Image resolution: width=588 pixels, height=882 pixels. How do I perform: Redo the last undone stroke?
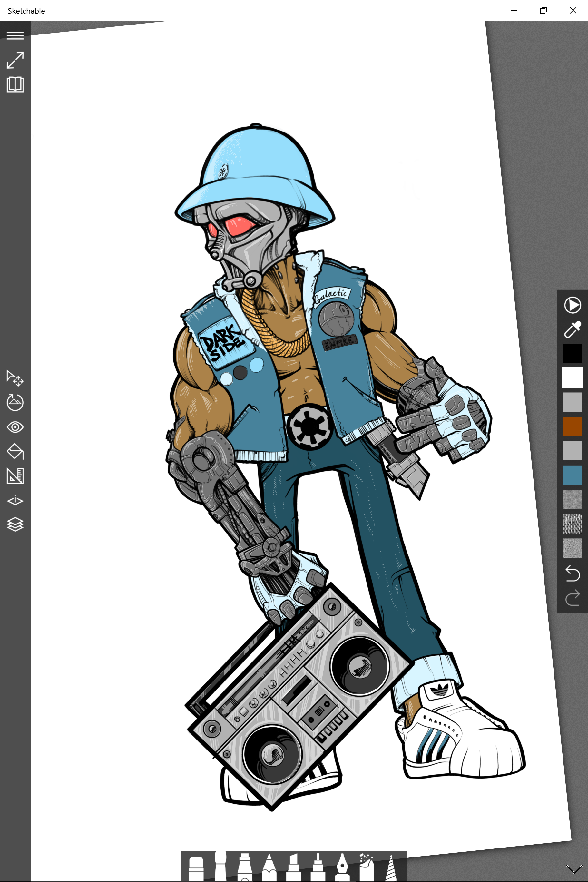tap(572, 597)
